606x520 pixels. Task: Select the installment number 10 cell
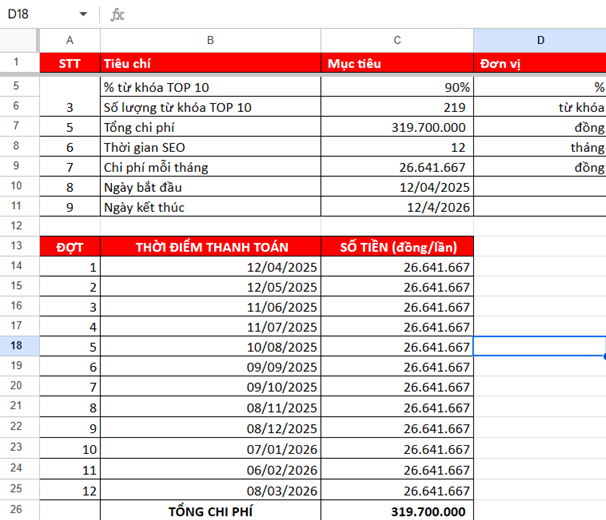(x=70, y=449)
